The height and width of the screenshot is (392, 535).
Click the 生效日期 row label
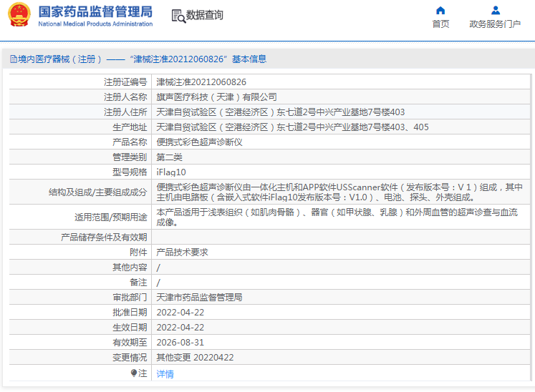(x=130, y=327)
